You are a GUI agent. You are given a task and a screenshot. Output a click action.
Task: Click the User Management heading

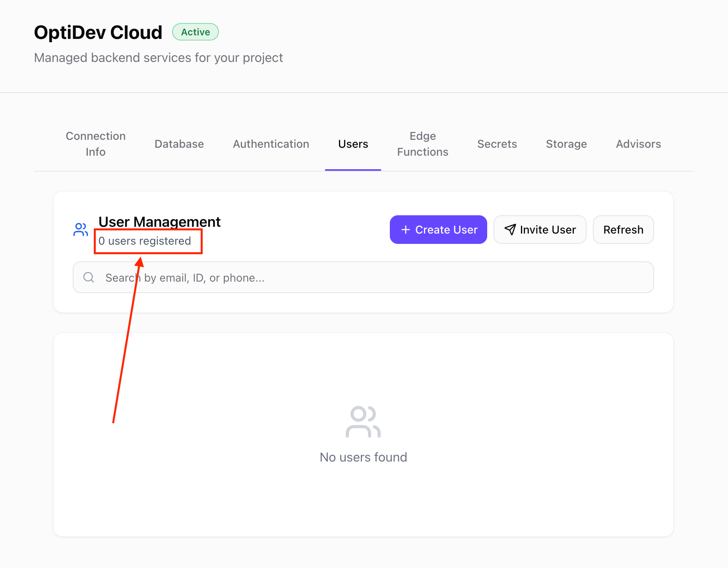[159, 222]
